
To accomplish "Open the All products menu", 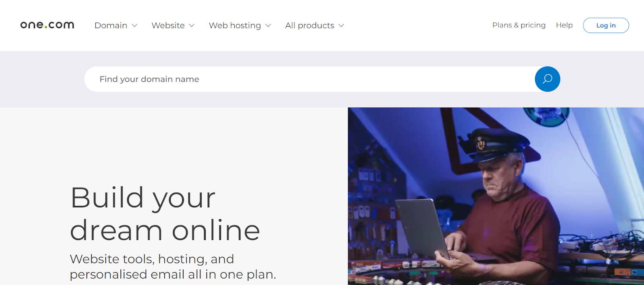I will [x=315, y=25].
